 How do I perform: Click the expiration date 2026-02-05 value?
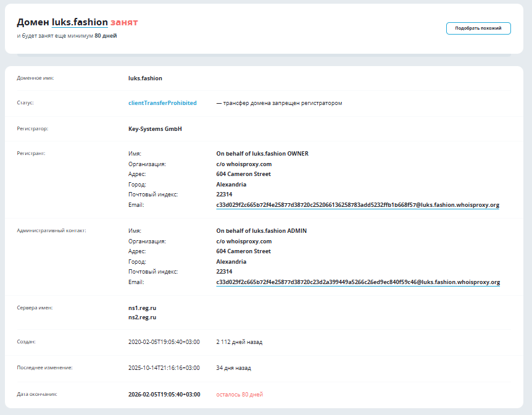pyautogui.click(x=164, y=394)
